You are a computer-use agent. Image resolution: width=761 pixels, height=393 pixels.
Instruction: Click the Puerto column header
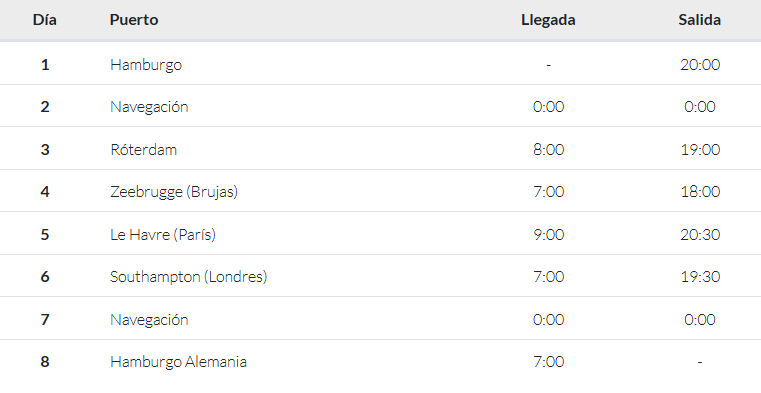point(134,20)
